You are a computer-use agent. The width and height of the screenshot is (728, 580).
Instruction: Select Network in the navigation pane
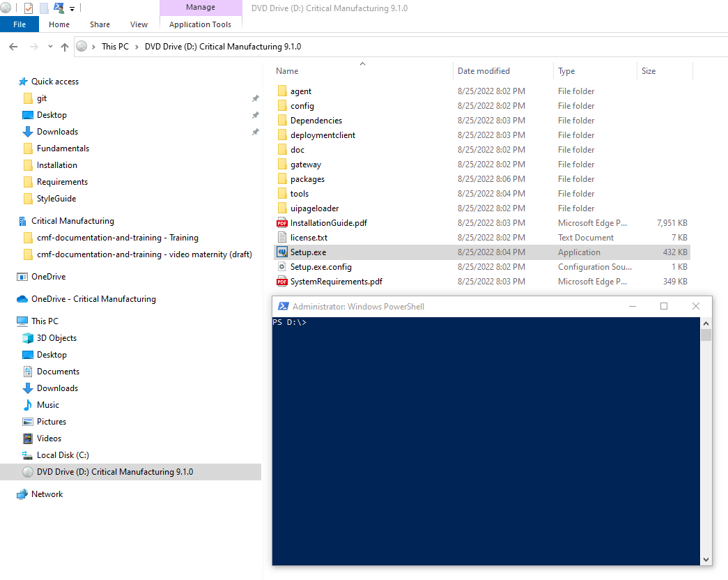pos(47,494)
